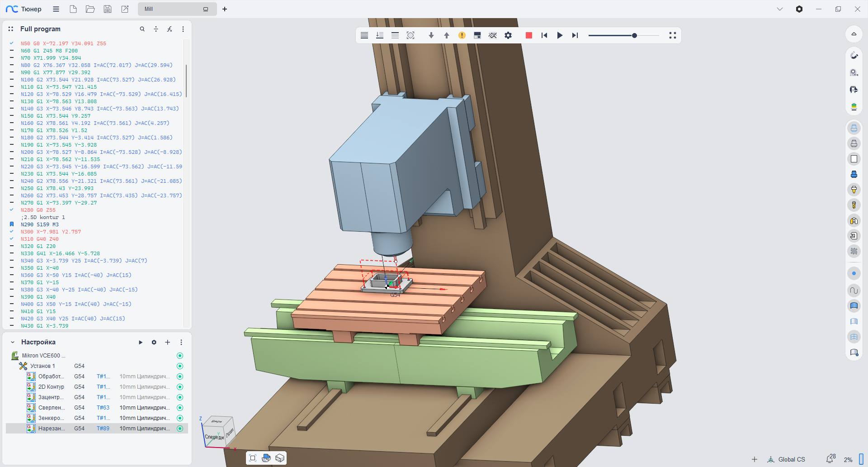The width and height of the screenshot is (868, 467).
Task: Toggle green indicator for 2D Контур operation
Action: [180, 387]
